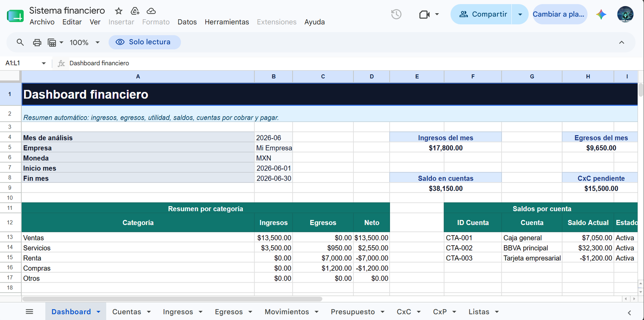Open the camera meeting options arrow
Viewport: 644px width, 320px height.
[x=437, y=14]
